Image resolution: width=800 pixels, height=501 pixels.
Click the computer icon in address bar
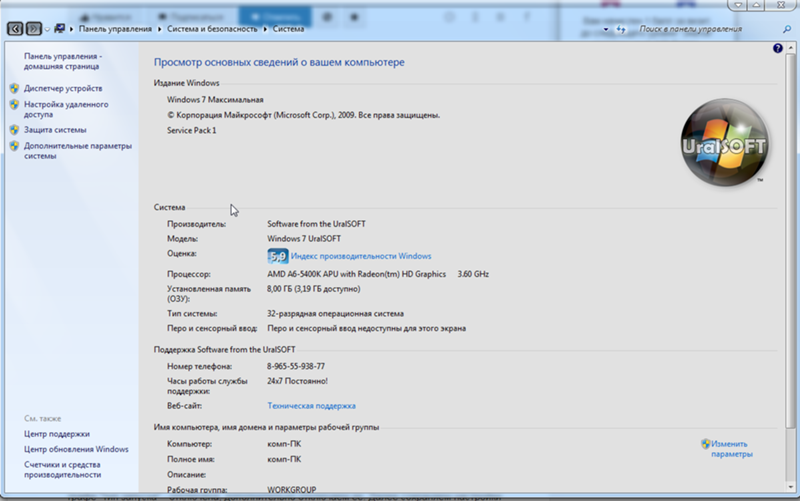[59, 29]
